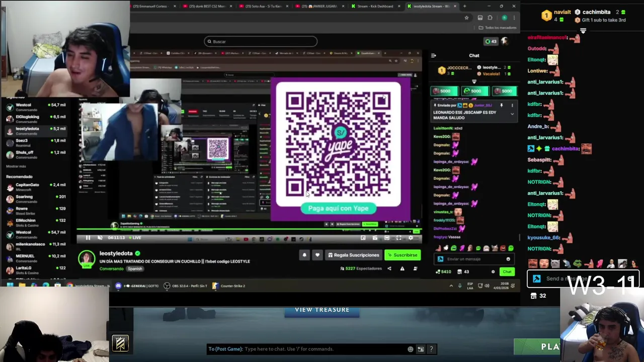The image size is (644, 362).
Task: Expand the Kick chat gift leaderboard
Action: click(474, 81)
